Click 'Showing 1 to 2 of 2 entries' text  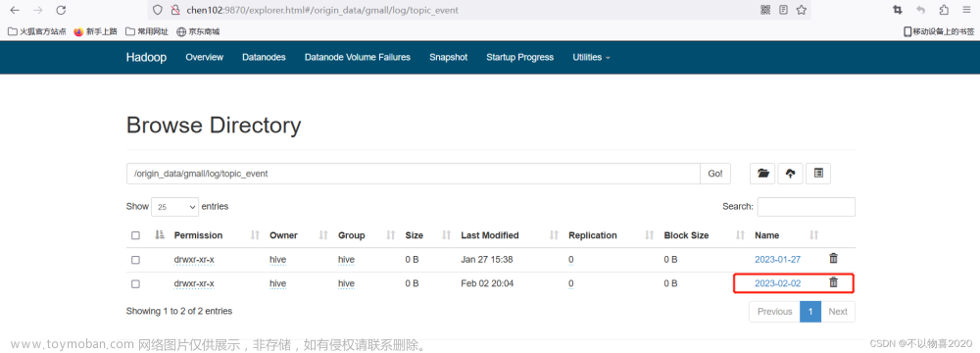179,311
